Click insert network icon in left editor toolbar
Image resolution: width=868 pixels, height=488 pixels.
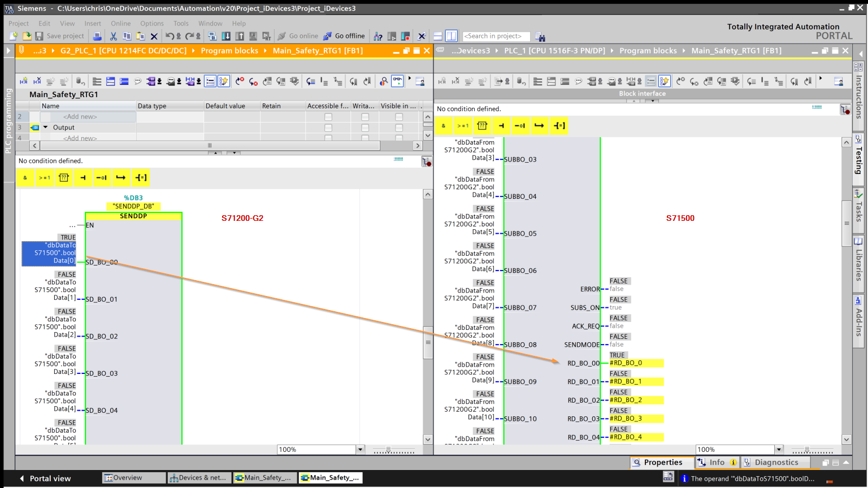pyautogui.click(x=23, y=81)
